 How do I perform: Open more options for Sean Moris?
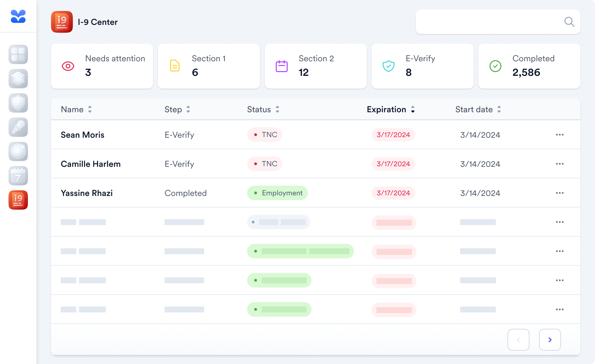pos(559,135)
